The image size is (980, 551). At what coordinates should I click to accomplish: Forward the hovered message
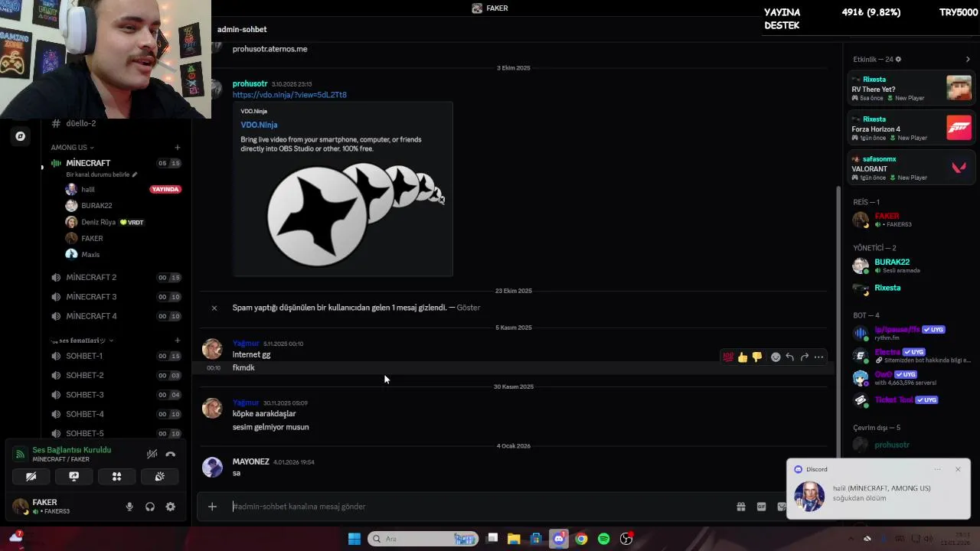click(x=804, y=357)
